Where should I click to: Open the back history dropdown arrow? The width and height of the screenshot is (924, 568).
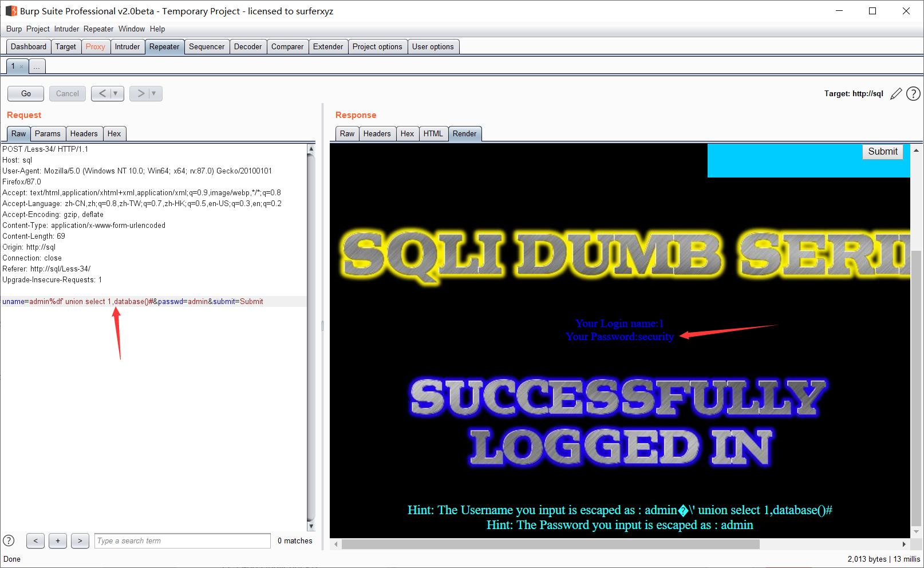pyautogui.click(x=116, y=93)
